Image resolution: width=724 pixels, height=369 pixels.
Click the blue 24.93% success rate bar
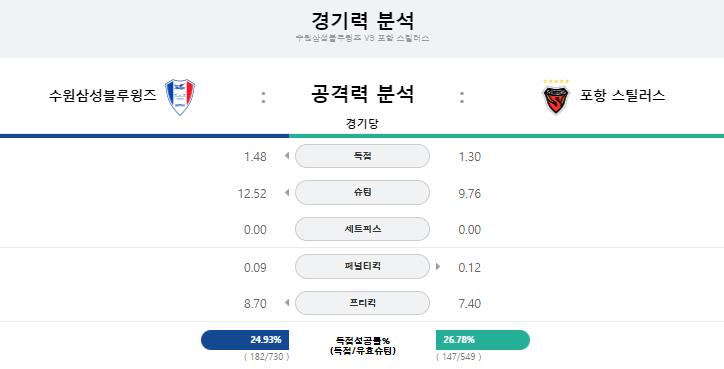click(245, 340)
